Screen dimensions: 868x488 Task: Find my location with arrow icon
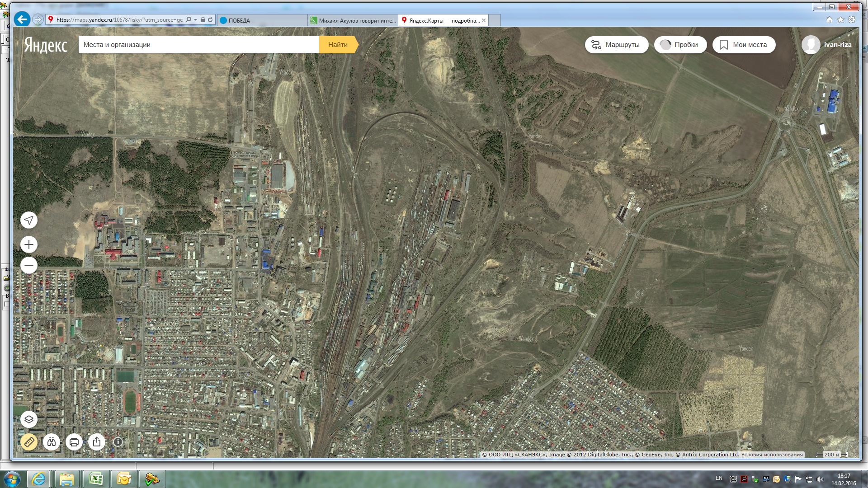(x=29, y=220)
